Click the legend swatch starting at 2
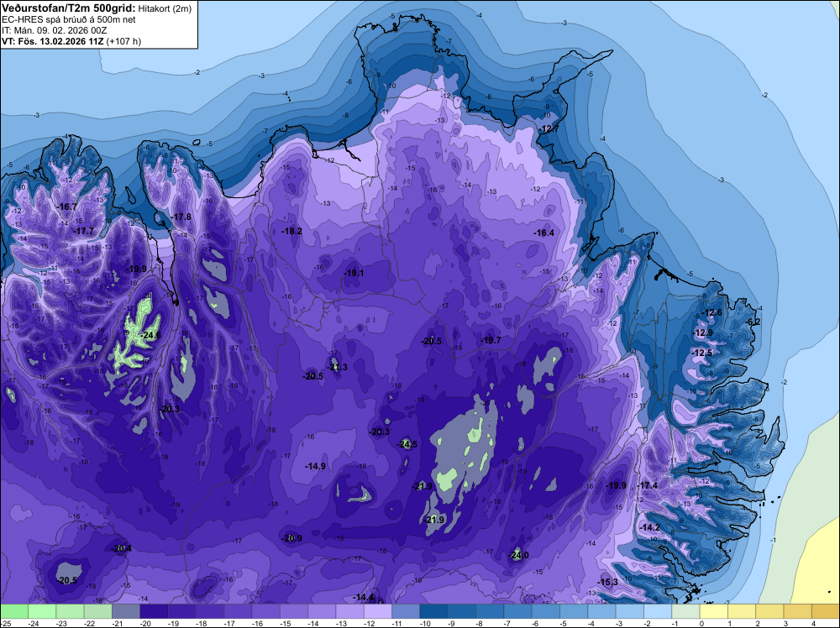This screenshot has width=840, height=628. point(769,612)
